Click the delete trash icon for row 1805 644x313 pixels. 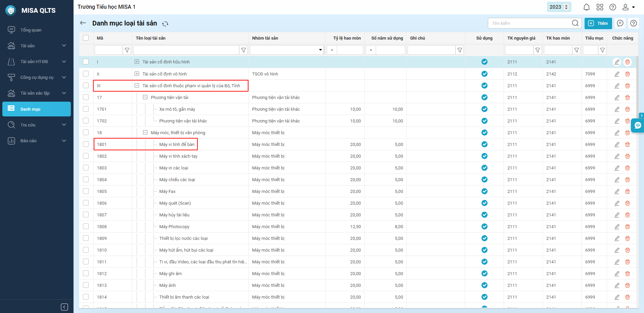pyautogui.click(x=627, y=192)
